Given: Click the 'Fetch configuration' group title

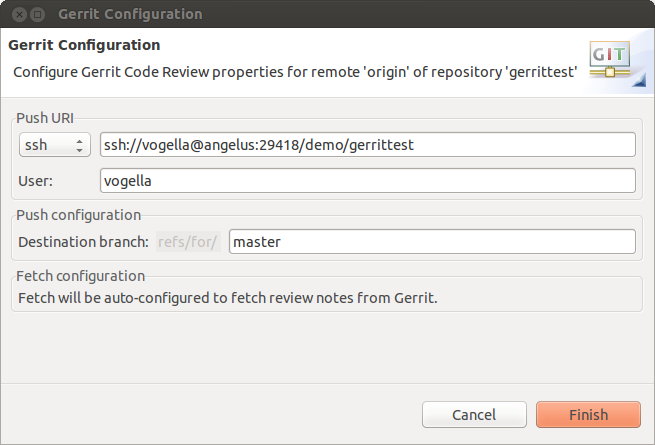Looking at the screenshot, I should [x=81, y=276].
